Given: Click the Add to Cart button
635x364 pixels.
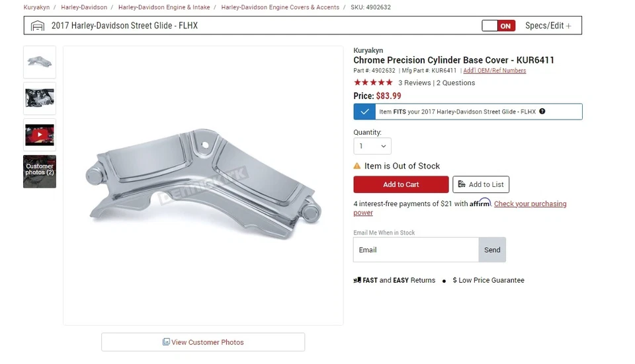Looking at the screenshot, I should tap(401, 184).
